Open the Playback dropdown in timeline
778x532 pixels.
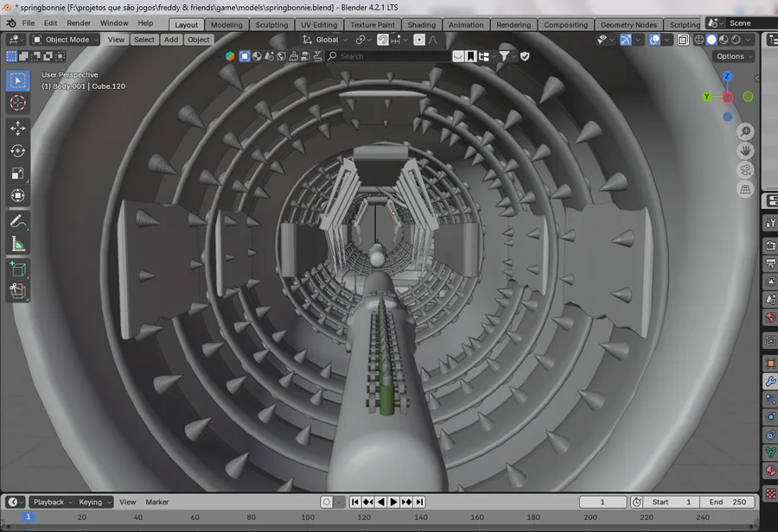click(52, 502)
